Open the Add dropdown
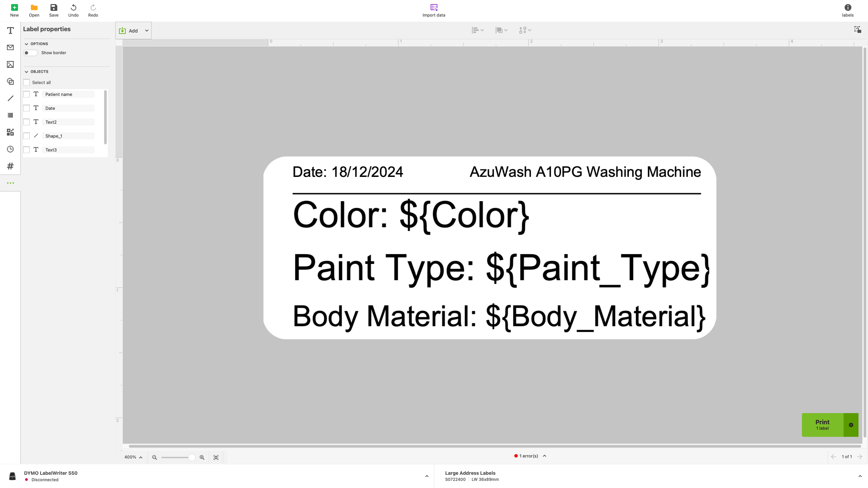This screenshot has height=488, width=868. [147, 30]
